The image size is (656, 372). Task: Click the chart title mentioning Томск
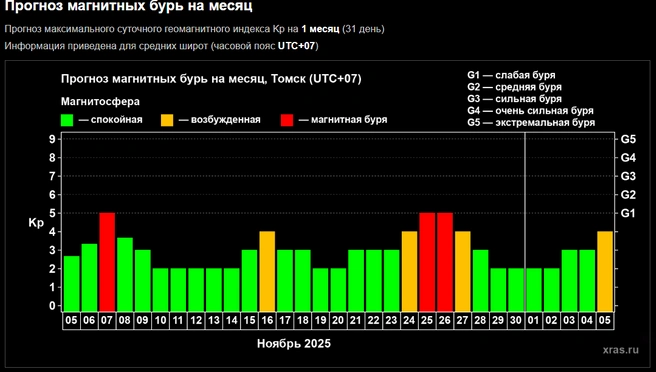pyautogui.click(x=211, y=79)
